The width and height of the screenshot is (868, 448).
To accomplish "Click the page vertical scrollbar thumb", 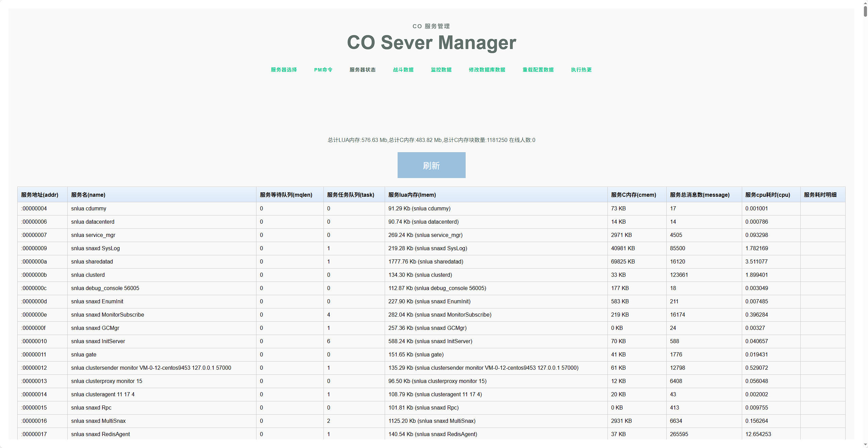I will click(x=865, y=11).
